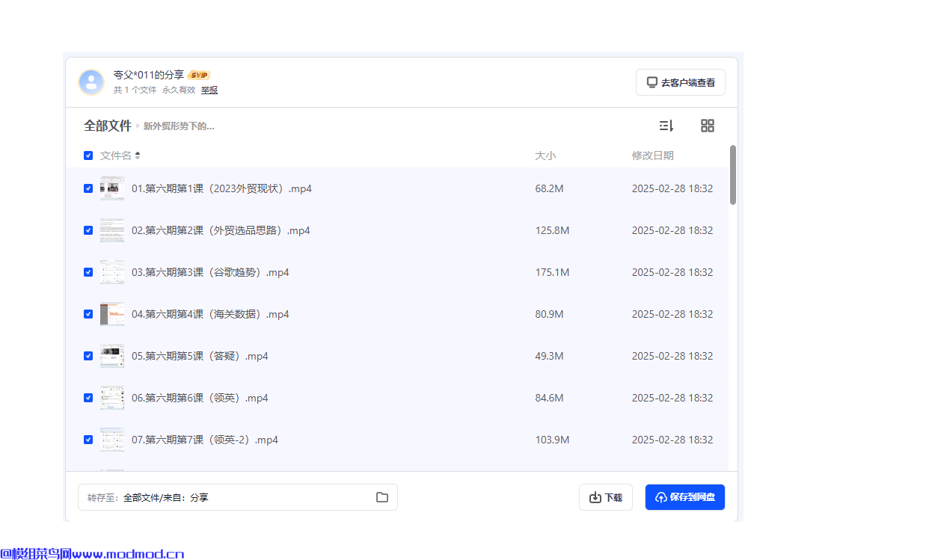
Task: Open the sort order icon
Action: [666, 126]
